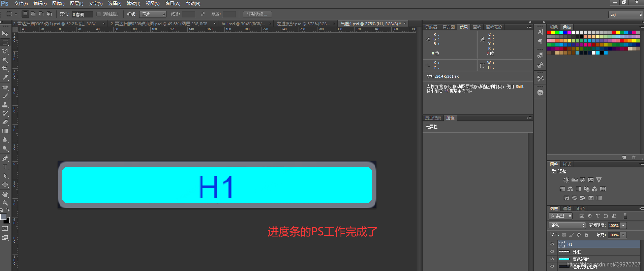Hide the H1 text layer
644x271 pixels.
pyautogui.click(x=552, y=244)
